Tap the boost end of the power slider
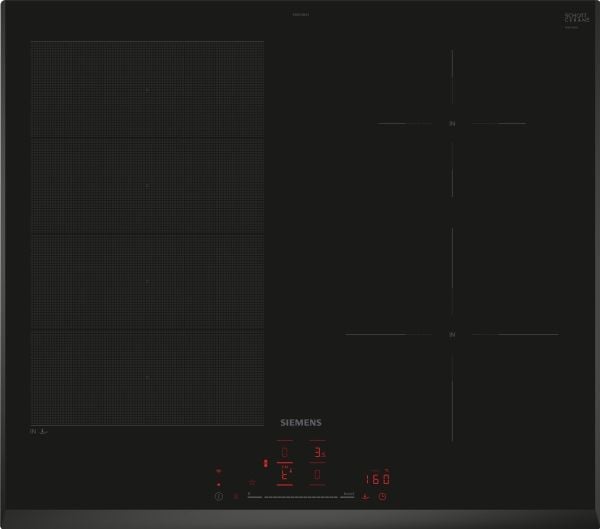 (347, 496)
